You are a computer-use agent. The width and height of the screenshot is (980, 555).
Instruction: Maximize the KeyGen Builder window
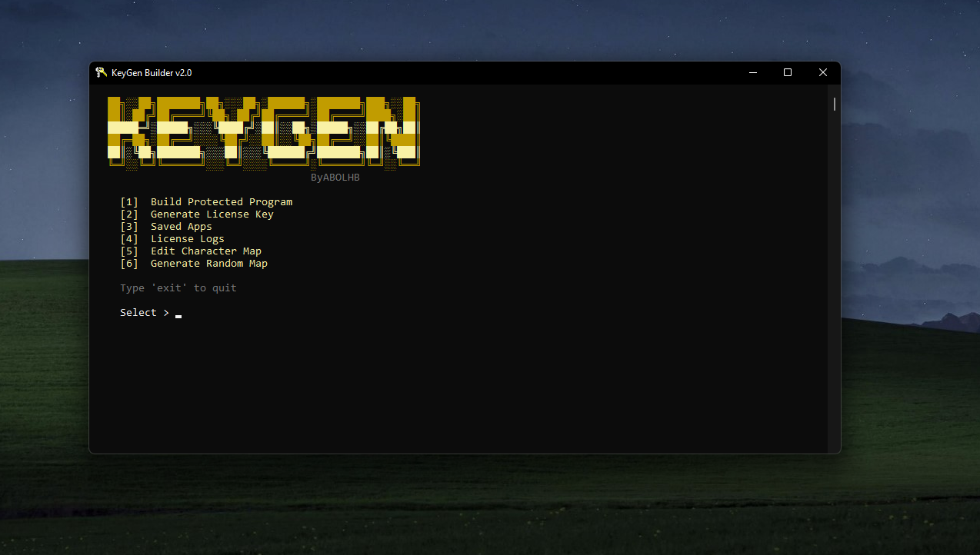click(788, 72)
